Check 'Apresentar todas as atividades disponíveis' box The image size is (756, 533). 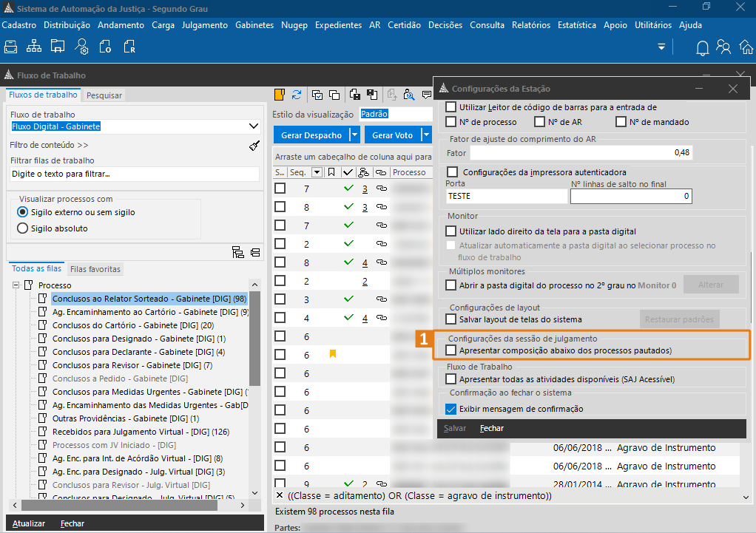coord(450,378)
